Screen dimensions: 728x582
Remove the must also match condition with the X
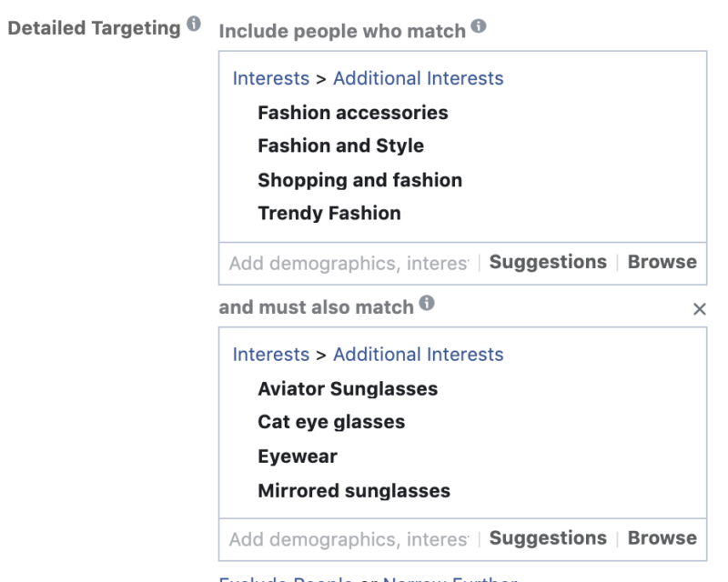(x=698, y=308)
